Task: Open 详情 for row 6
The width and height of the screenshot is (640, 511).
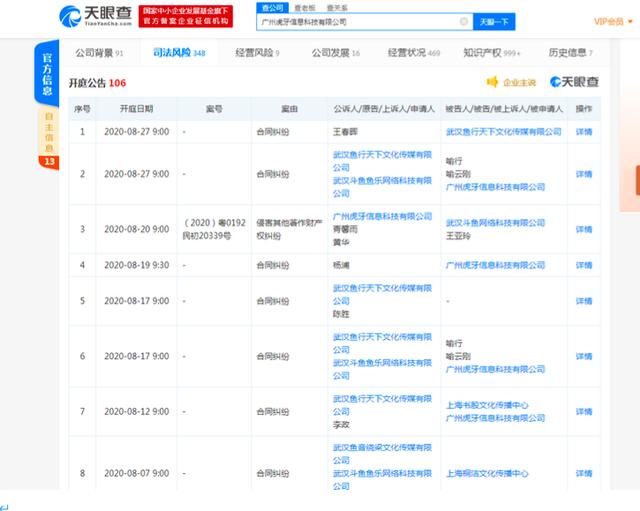Action: coord(584,356)
